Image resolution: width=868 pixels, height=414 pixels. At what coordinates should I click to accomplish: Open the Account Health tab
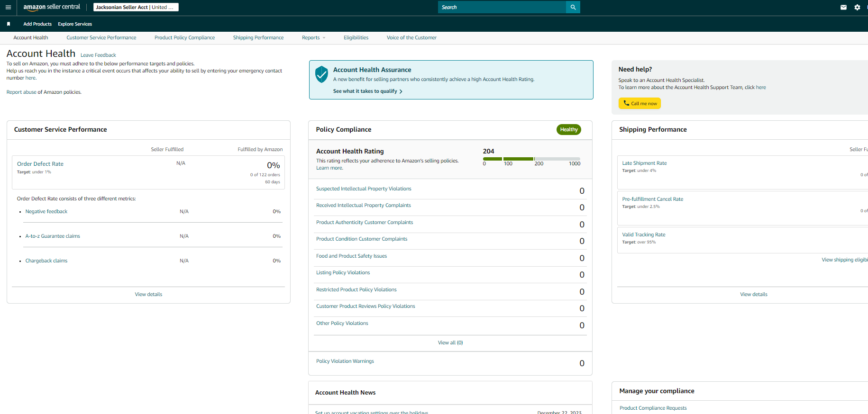(31, 37)
